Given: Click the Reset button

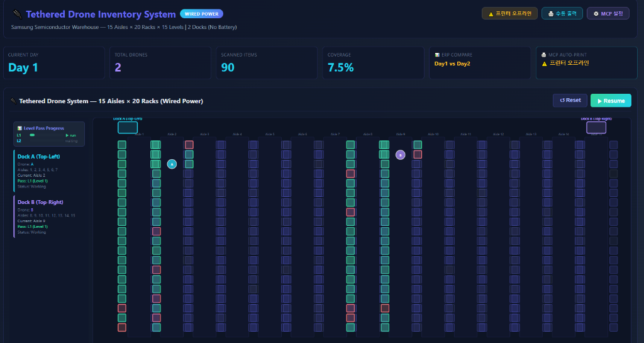Looking at the screenshot, I should click(570, 101).
